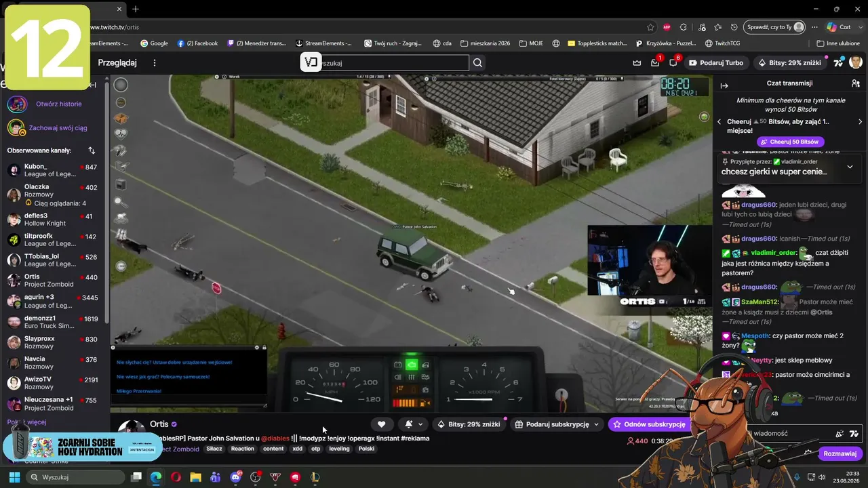The height and width of the screenshot is (488, 868).
Task: Open Kubon_ channel from sidebar
Action: point(53,170)
